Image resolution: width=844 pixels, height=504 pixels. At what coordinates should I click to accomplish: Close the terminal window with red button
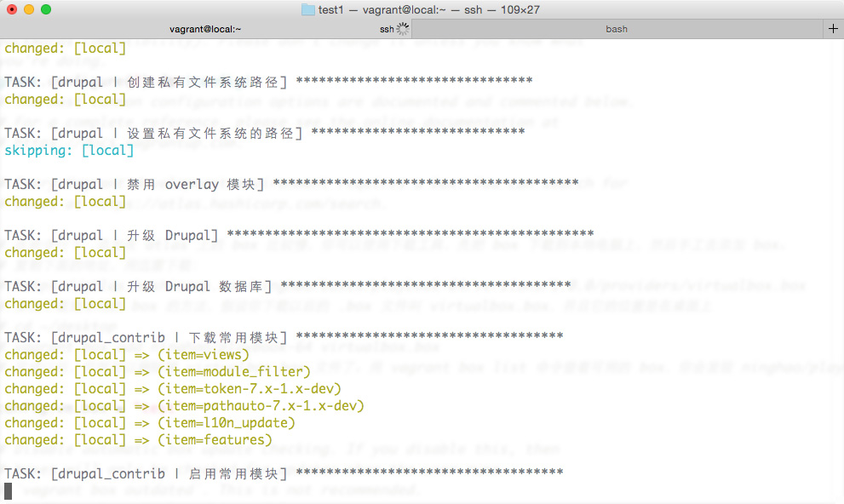point(12,9)
